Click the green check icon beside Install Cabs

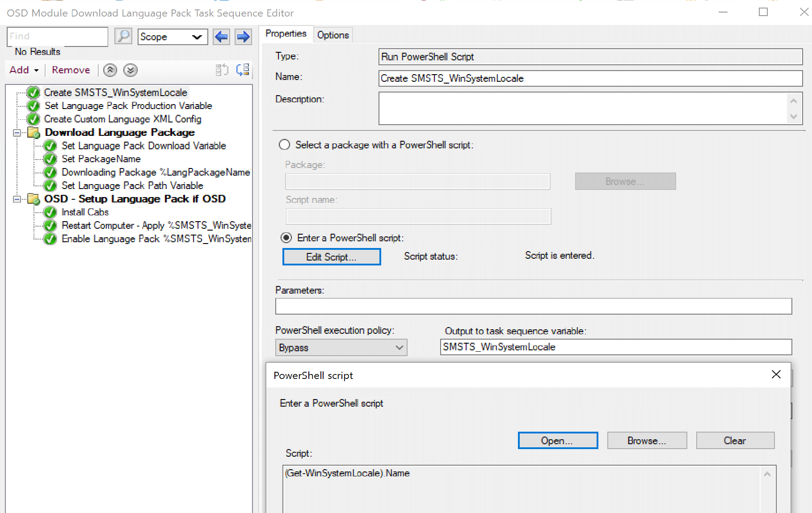point(50,212)
